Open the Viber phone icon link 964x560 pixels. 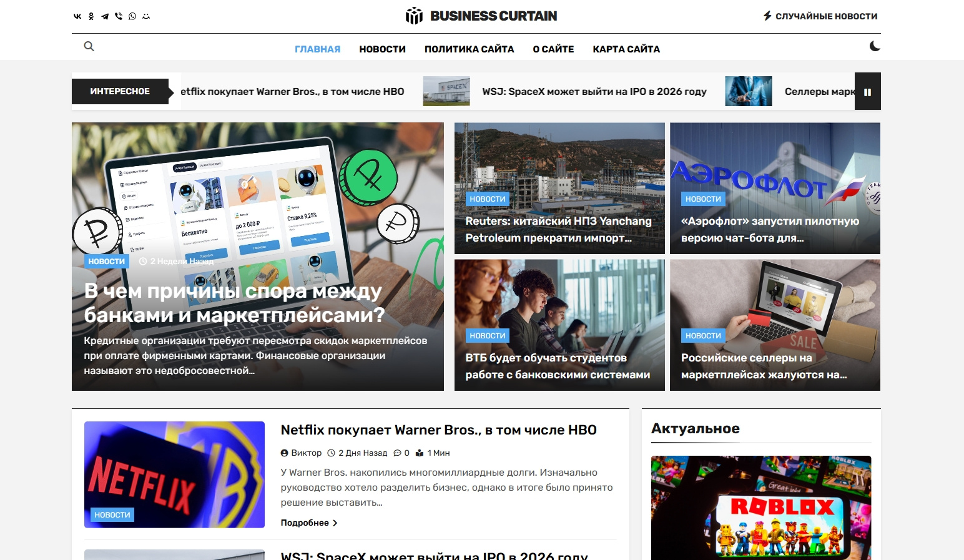[x=119, y=16]
